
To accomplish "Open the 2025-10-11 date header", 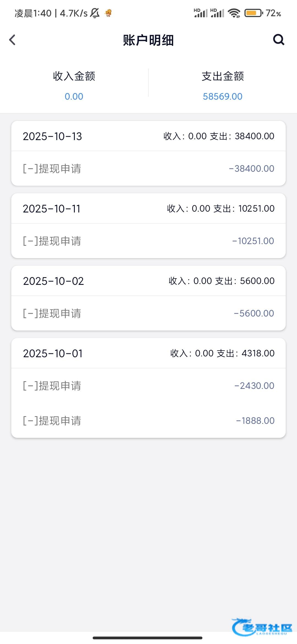I will (x=148, y=209).
